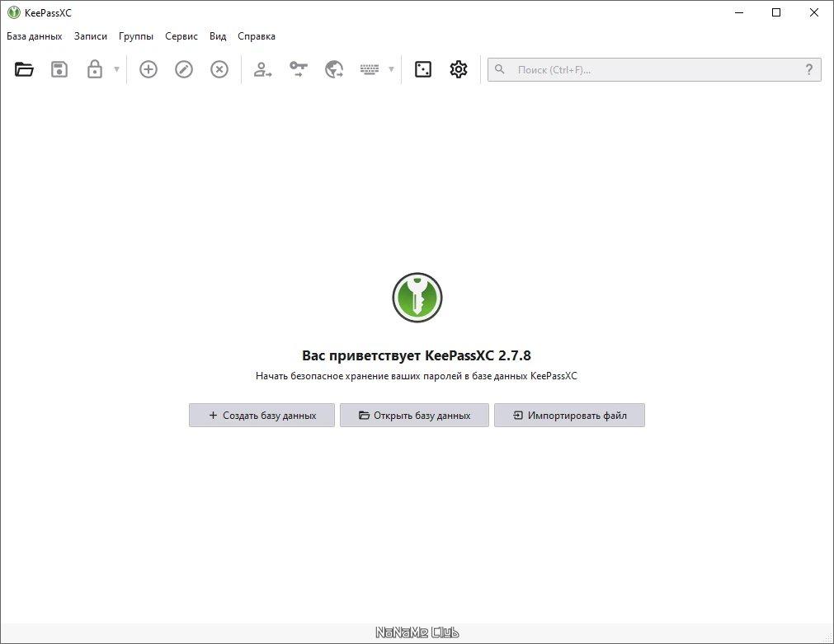
Task: Click the "Создать базу данных" button
Action: [262, 416]
